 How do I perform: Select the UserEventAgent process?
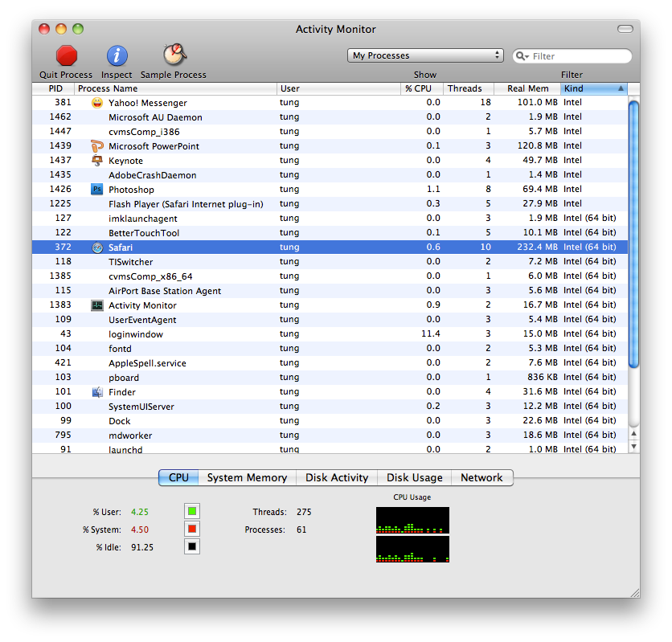pos(330,320)
